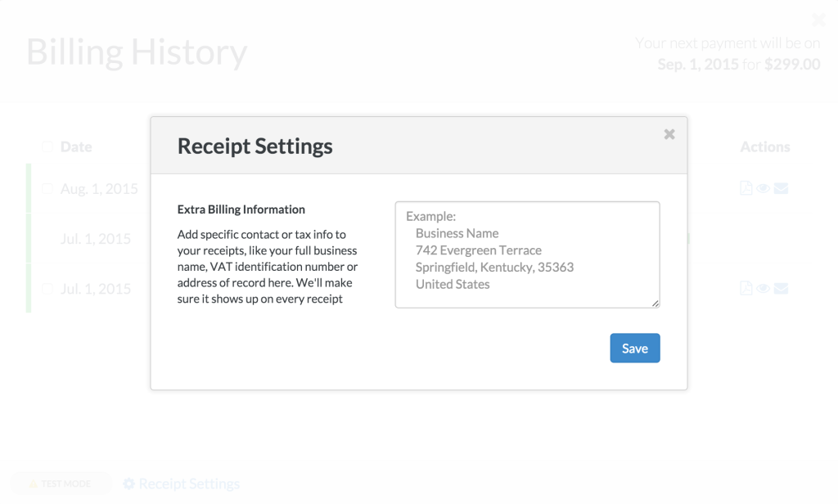
Task: Close the Receipt Settings dialog
Action: (x=669, y=134)
